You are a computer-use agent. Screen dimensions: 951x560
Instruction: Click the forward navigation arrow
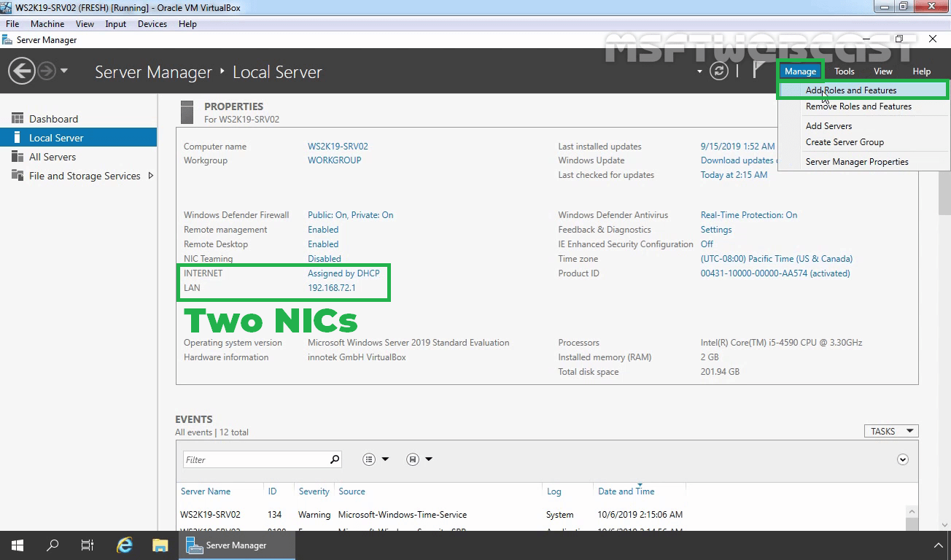point(47,71)
